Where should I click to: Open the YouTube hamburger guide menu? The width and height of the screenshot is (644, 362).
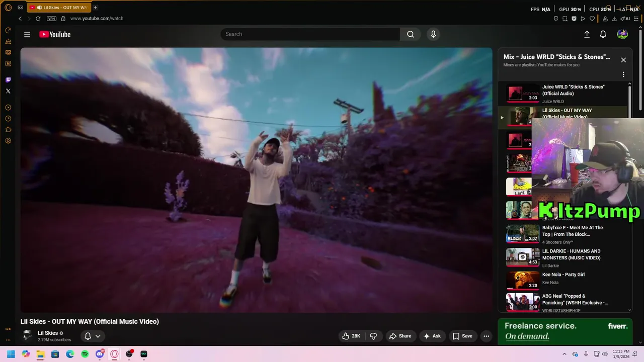[x=27, y=34]
